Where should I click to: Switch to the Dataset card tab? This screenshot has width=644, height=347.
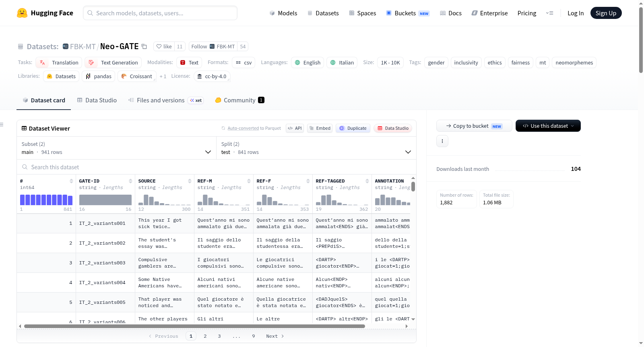[43, 100]
